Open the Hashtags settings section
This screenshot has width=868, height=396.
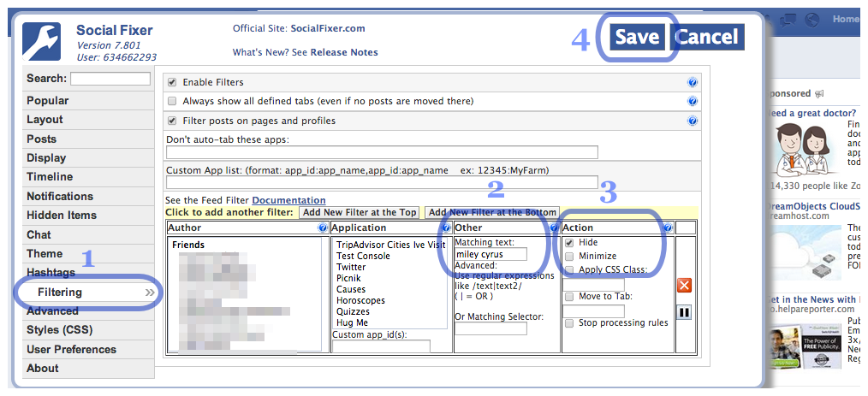tap(88, 273)
